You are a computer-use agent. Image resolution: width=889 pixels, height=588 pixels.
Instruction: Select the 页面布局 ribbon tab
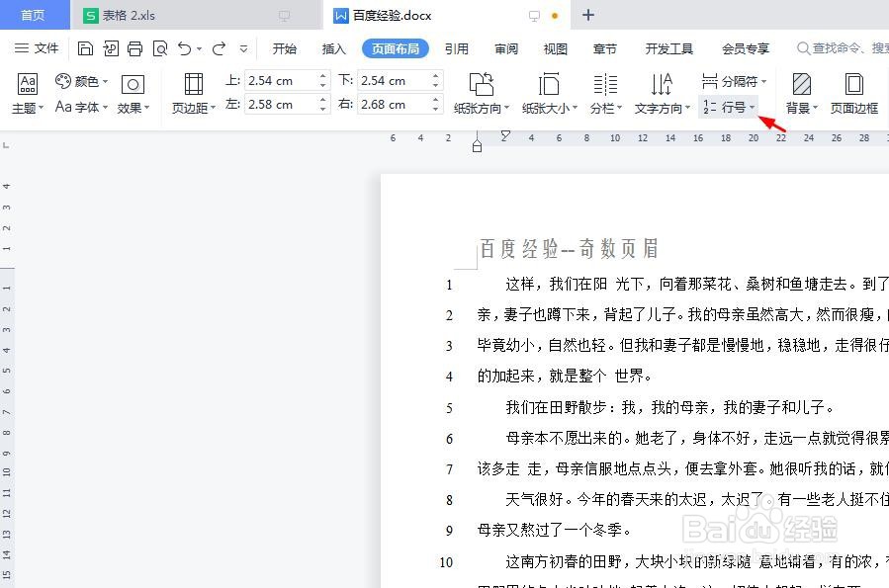tap(396, 48)
